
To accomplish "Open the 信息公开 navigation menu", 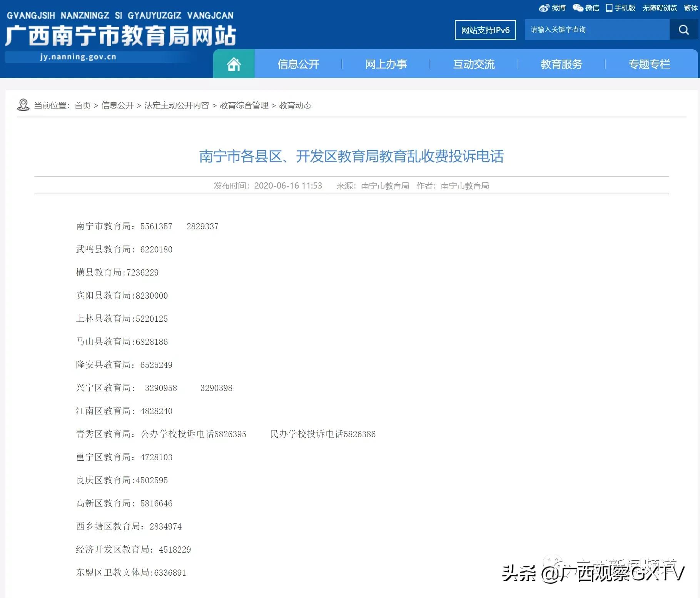I will coord(298,64).
